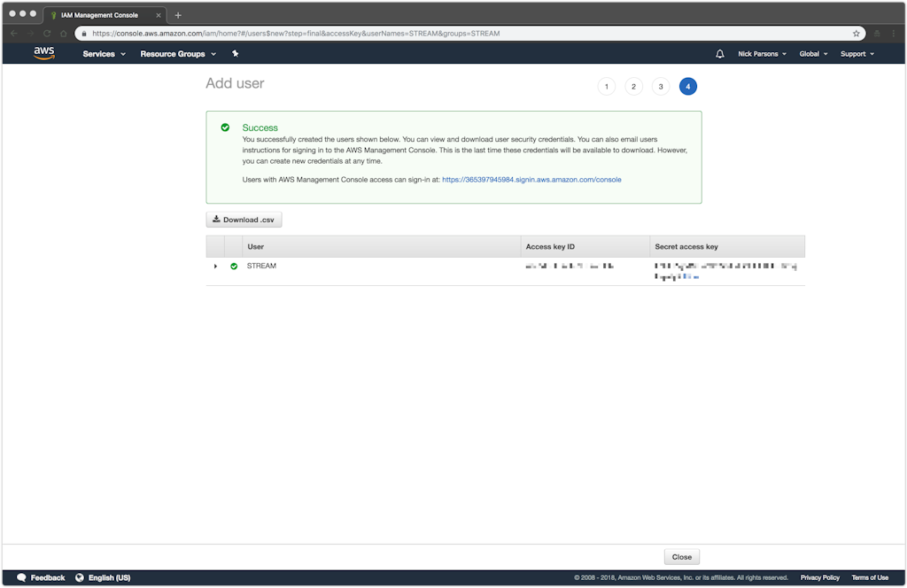The image size is (907, 588).
Task: Go to wizard step 1
Action: tap(606, 86)
